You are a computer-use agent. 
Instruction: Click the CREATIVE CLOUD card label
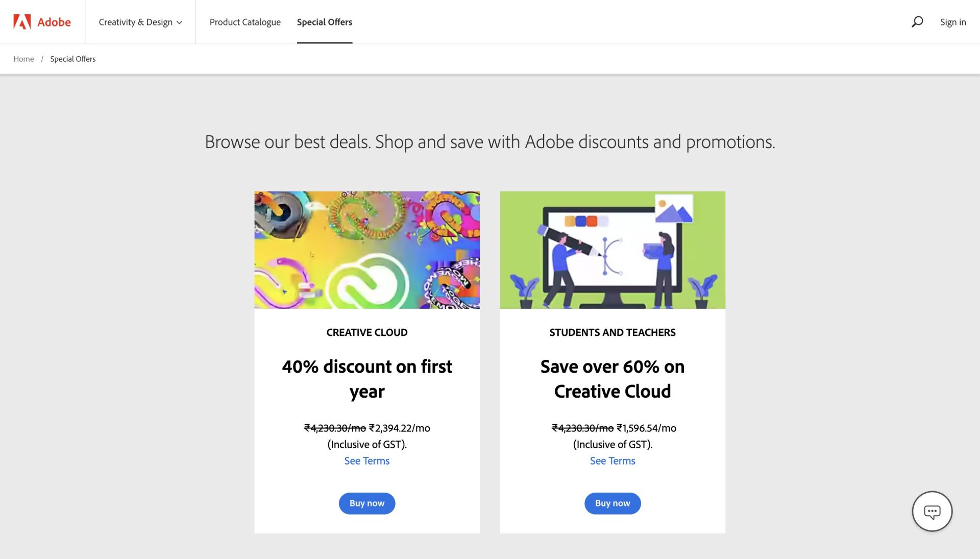[367, 332]
